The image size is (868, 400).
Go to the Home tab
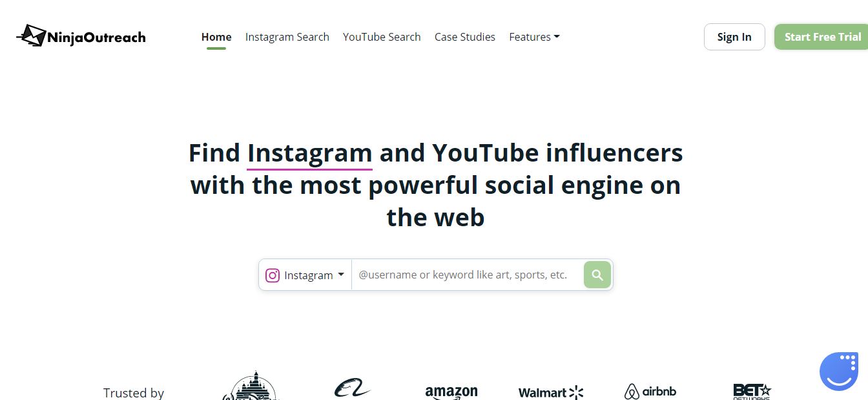pos(216,37)
